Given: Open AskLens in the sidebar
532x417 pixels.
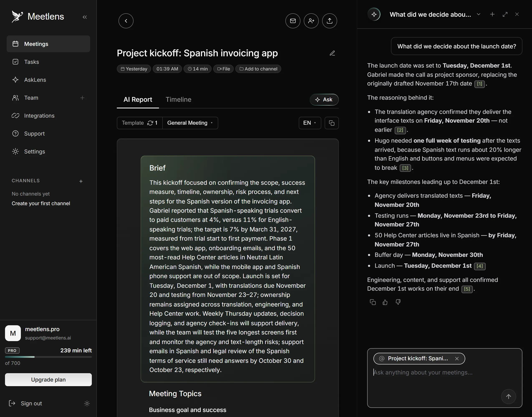Looking at the screenshot, I should [48, 80].
